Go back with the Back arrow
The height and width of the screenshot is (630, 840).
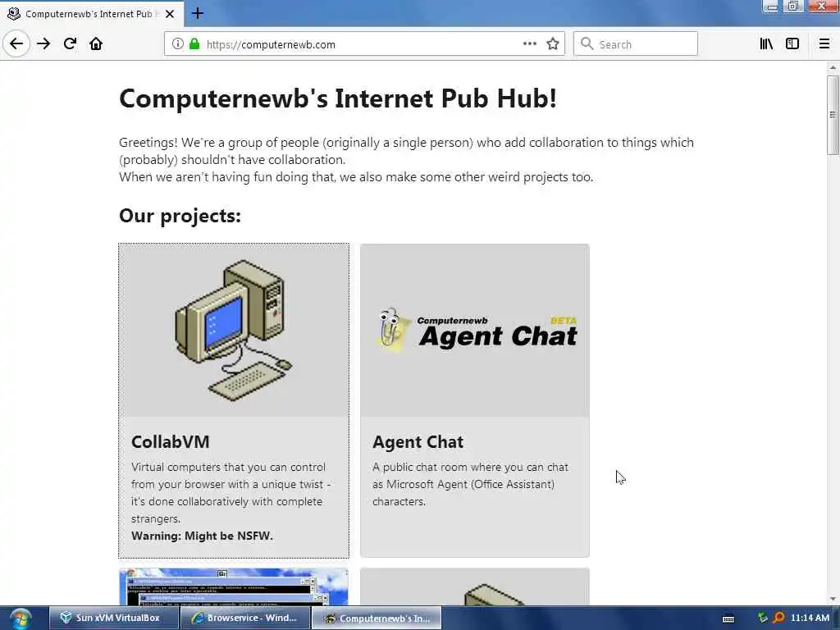pyautogui.click(x=16, y=43)
